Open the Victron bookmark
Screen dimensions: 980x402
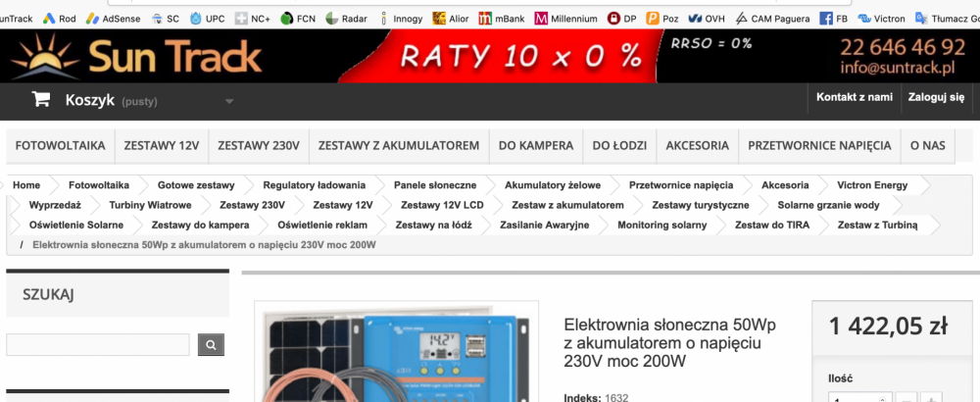coord(881,19)
